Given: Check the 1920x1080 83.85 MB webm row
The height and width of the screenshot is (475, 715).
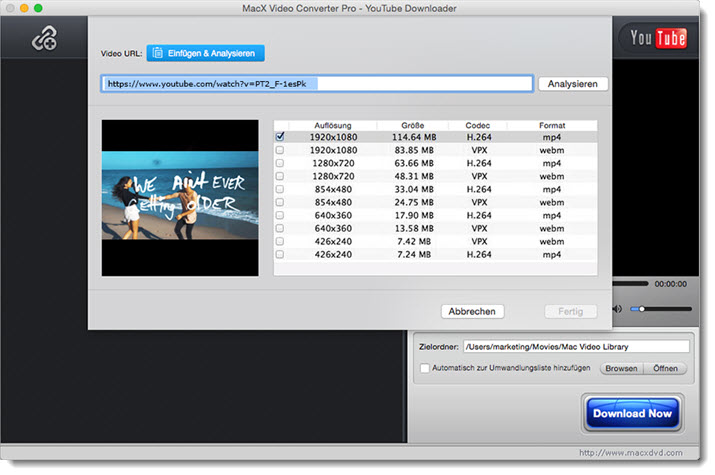Looking at the screenshot, I should click(x=280, y=150).
